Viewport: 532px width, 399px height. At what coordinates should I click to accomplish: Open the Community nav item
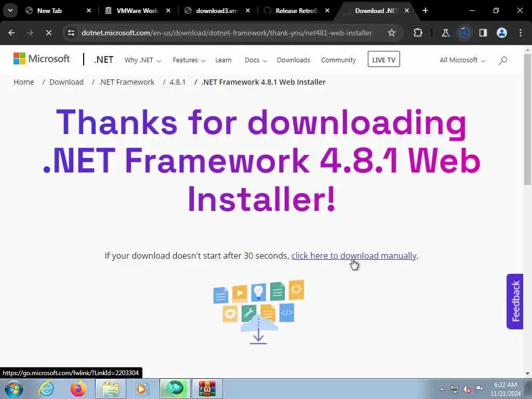click(x=339, y=60)
